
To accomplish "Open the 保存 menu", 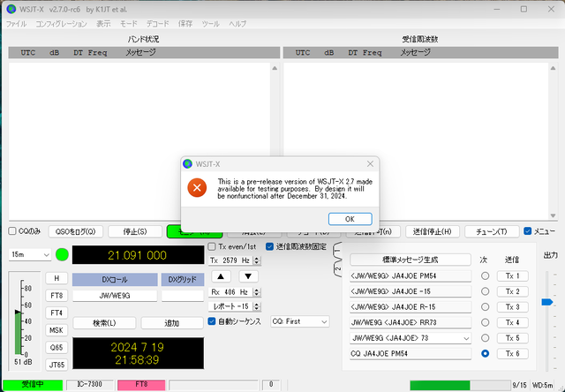I will [185, 24].
